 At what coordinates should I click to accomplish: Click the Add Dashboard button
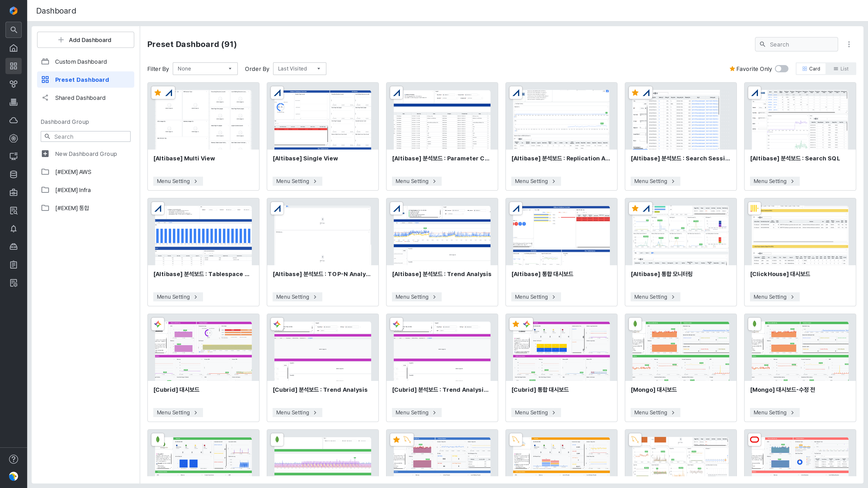pyautogui.click(x=86, y=40)
